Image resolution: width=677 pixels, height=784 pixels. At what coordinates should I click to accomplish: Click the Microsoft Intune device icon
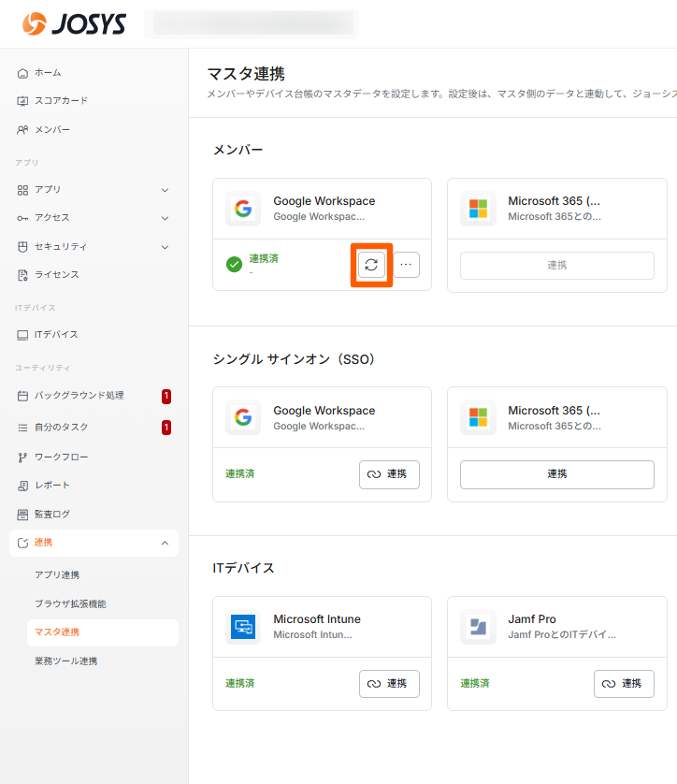[243, 627]
